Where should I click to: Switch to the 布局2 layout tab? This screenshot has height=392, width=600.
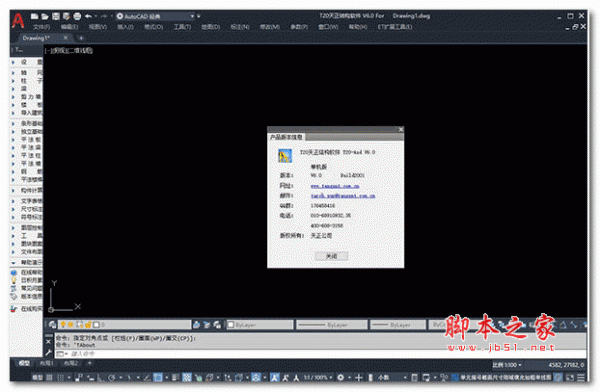click(x=70, y=363)
